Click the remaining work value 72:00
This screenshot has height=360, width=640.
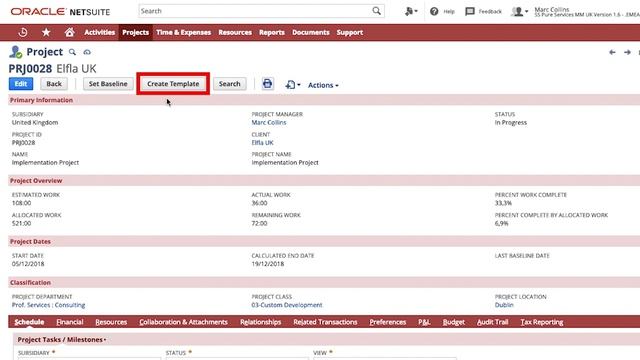259,223
